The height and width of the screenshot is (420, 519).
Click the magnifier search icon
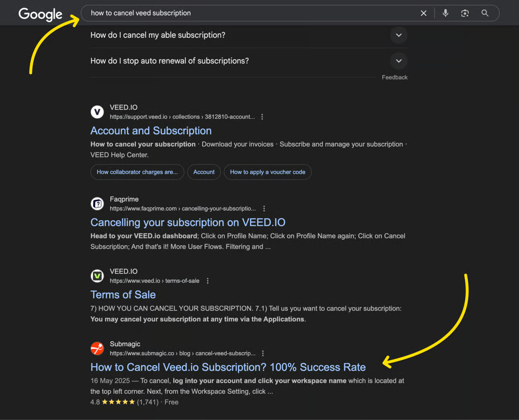click(x=485, y=13)
